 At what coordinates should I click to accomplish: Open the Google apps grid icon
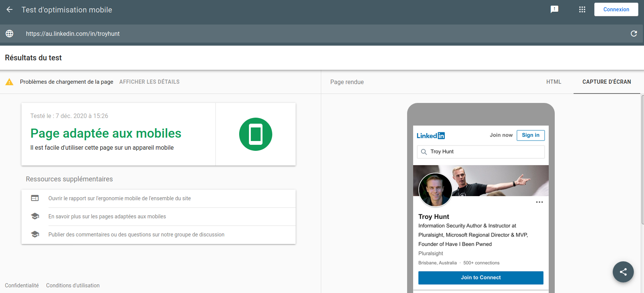click(x=582, y=9)
